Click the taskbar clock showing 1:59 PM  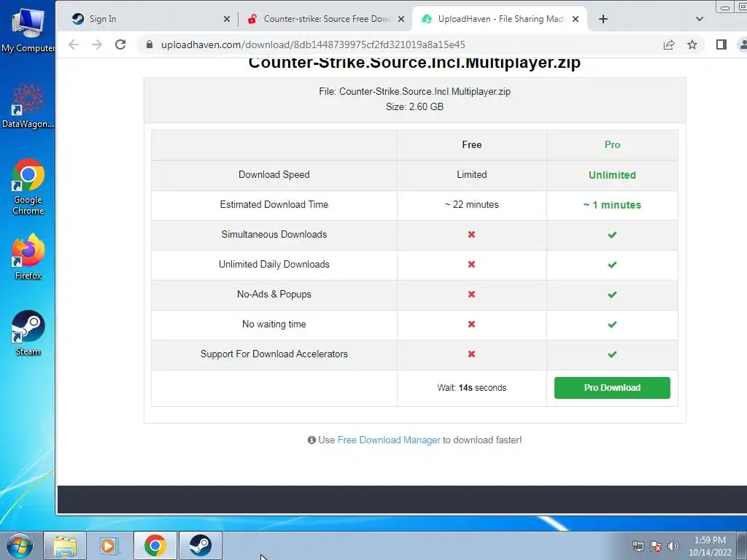pyautogui.click(x=710, y=546)
